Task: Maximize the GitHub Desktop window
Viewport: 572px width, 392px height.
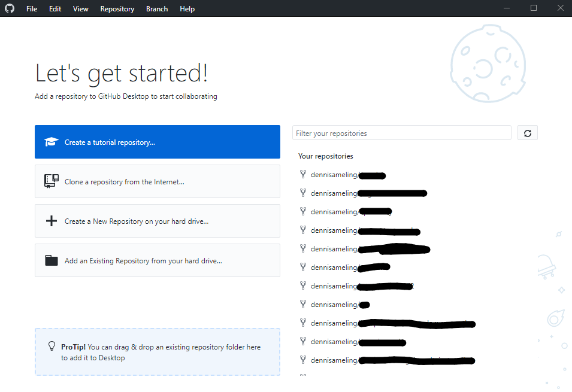Action: [534, 8]
